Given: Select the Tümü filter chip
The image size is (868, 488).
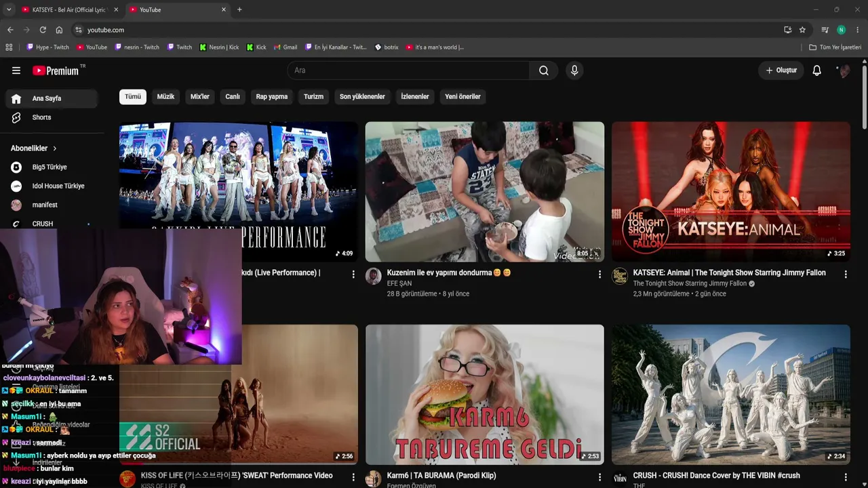Looking at the screenshot, I should pyautogui.click(x=133, y=96).
